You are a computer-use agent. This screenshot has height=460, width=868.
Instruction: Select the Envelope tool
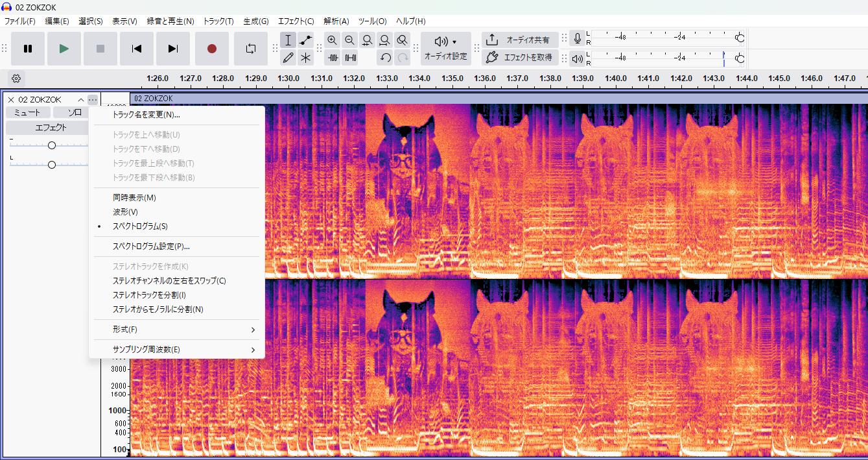[306, 40]
